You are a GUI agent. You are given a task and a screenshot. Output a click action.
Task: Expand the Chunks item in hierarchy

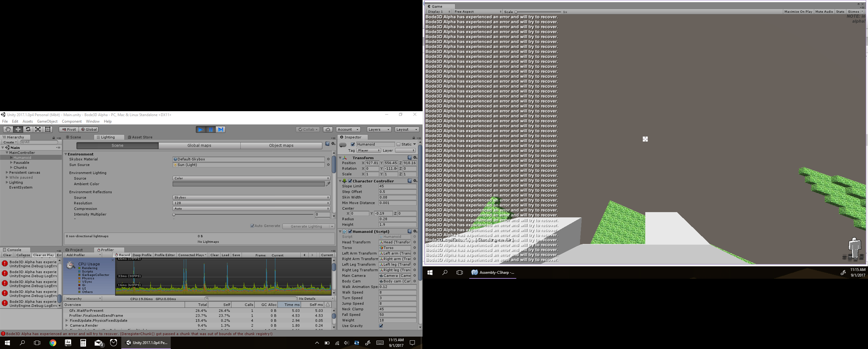coord(11,168)
